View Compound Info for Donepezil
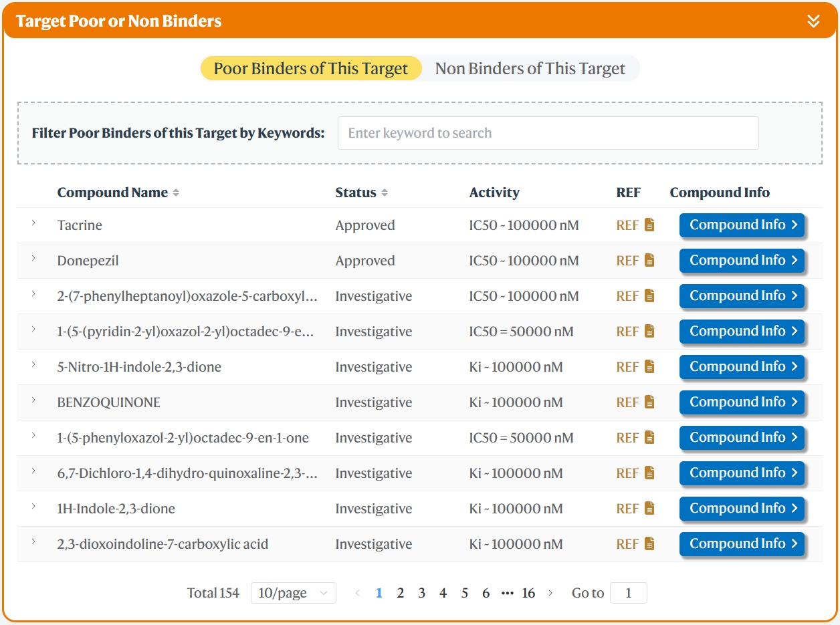This screenshot has width=840, height=625. [742, 261]
